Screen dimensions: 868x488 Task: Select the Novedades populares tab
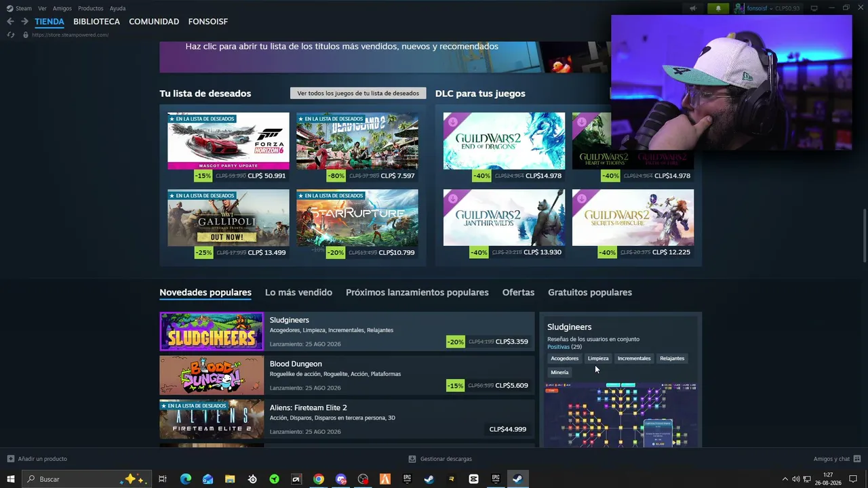[205, 292]
